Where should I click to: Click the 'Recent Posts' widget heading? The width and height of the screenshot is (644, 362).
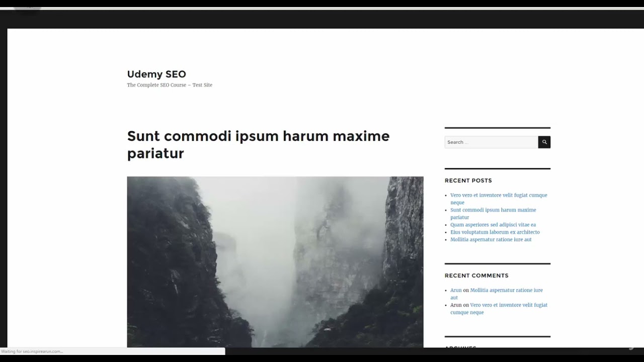point(468,180)
